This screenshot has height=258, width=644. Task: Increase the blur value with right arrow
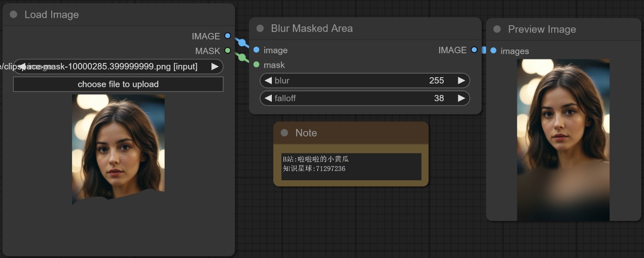461,81
